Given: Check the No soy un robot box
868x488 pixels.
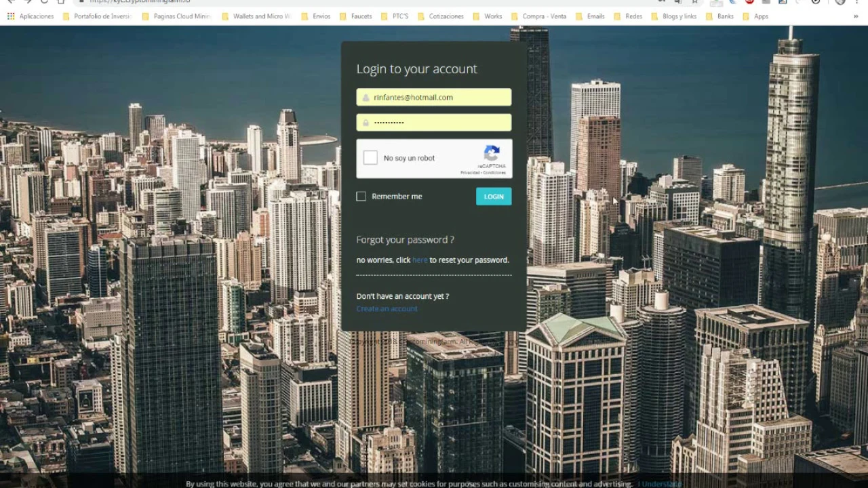Looking at the screenshot, I should click(x=370, y=158).
